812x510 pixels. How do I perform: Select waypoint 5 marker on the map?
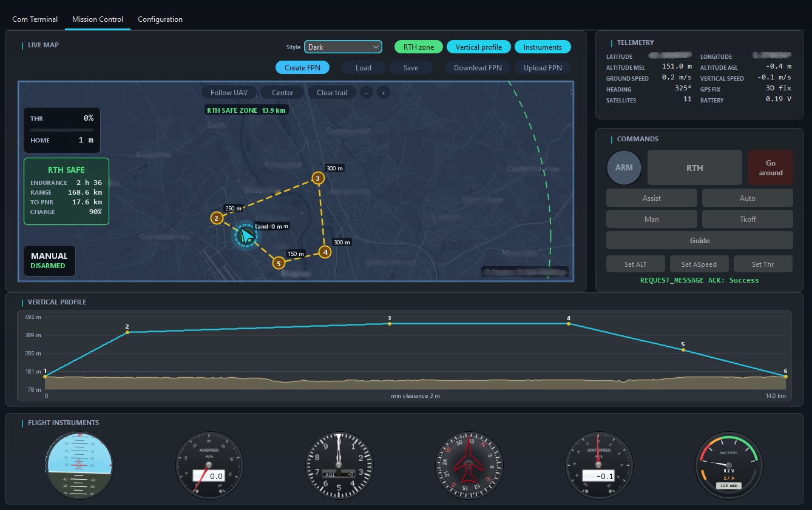[278, 263]
